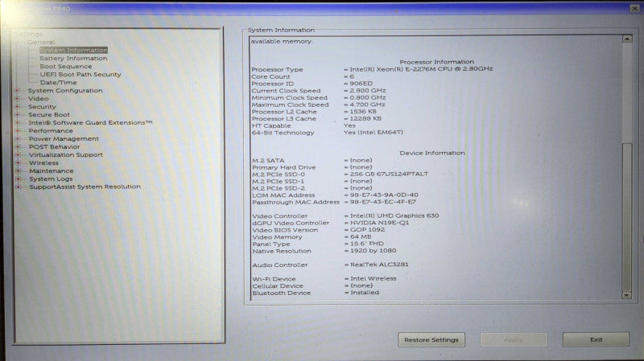Open UEFI Boot Path Security
644x361 pixels.
pyautogui.click(x=80, y=74)
